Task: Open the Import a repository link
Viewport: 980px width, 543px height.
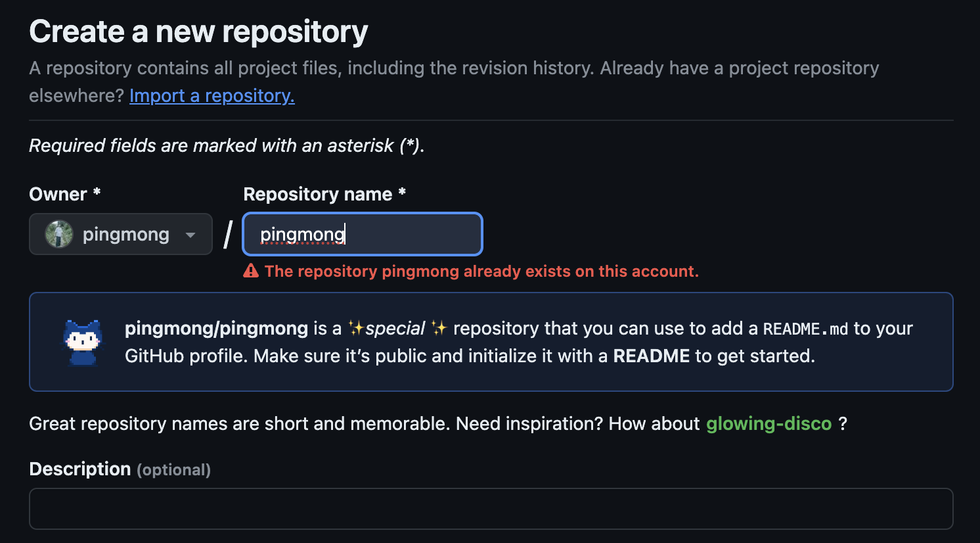Action: (212, 96)
